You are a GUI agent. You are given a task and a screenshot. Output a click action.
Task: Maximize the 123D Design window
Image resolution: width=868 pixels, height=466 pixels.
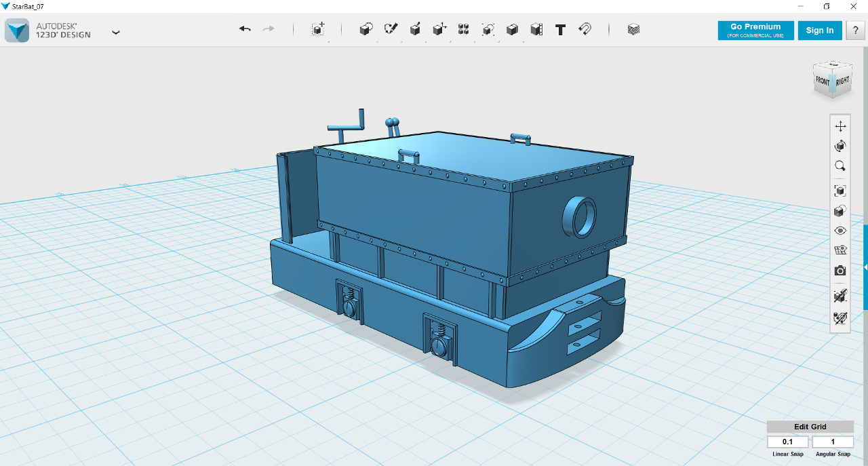click(x=827, y=6)
